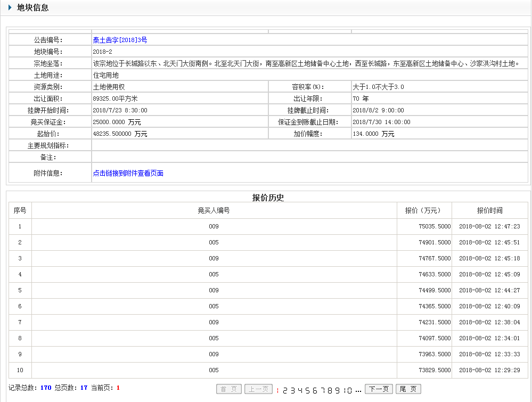Go to page 7 of bid history
532x402 pixels.
click(322, 390)
